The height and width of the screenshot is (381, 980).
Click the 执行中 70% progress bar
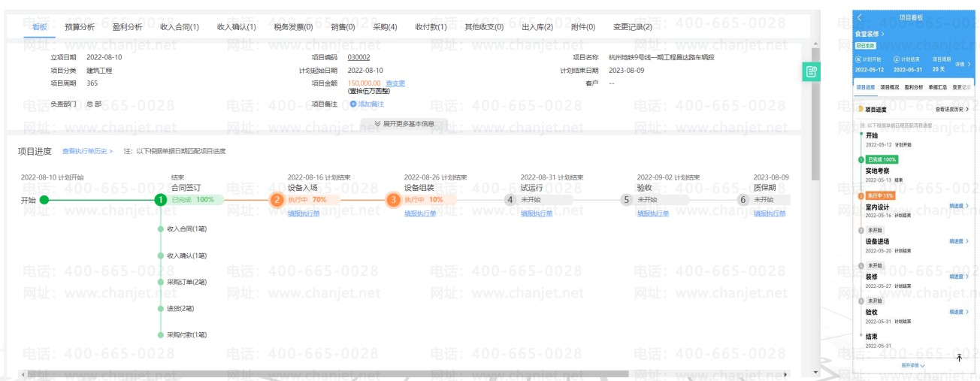[313, 200]
